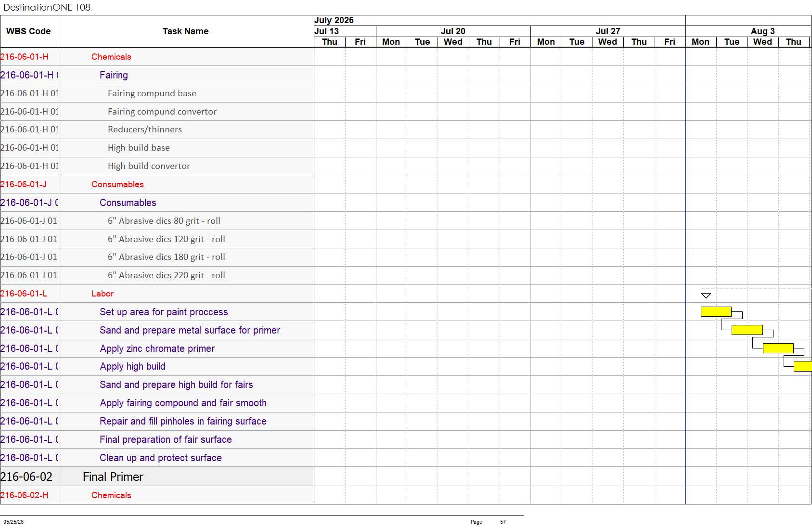Click the yellow bar for Apply high build
The width and height of the screenshot is (812, 528).
pyautogui.click(x=803, y=366)
